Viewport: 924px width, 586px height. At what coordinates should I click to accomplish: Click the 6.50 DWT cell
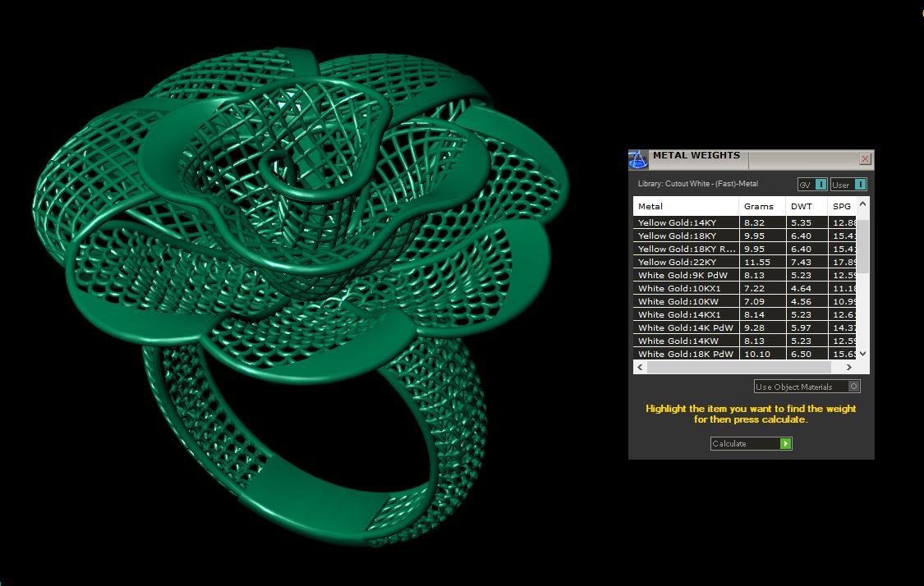point(807,354)
